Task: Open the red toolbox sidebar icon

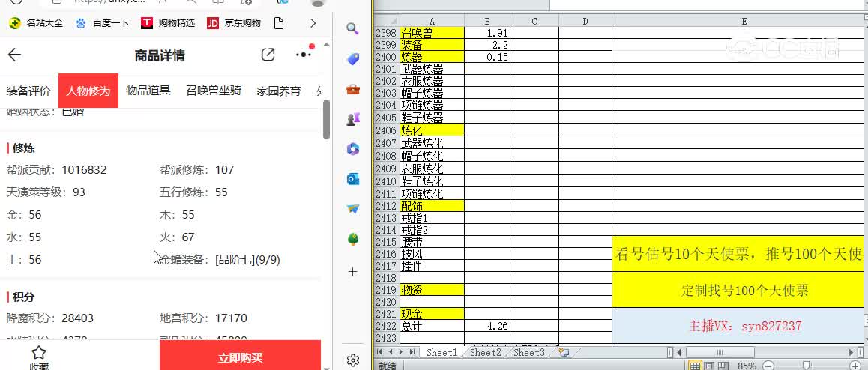Action: pyautogui.click(x=352, y=89)
